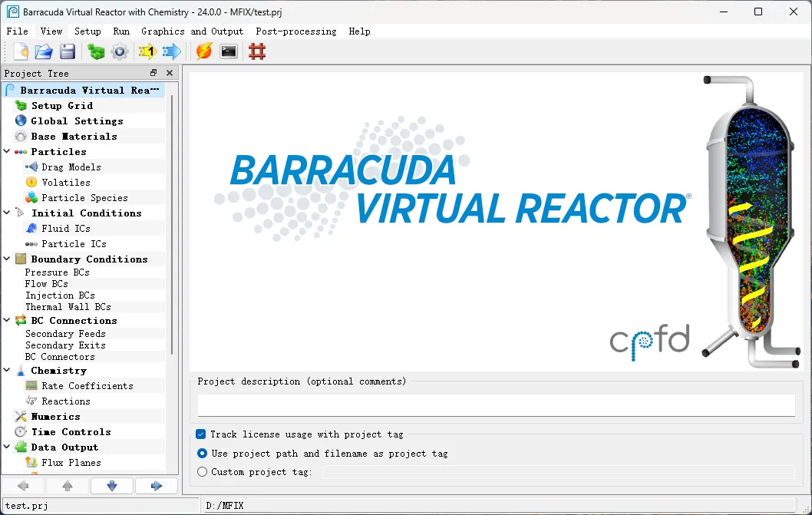This screenshot has width=812, height=515.
Task: Collapse the Initial Conditions tree node
Action: pyautogui.click(x=7, y=213)
